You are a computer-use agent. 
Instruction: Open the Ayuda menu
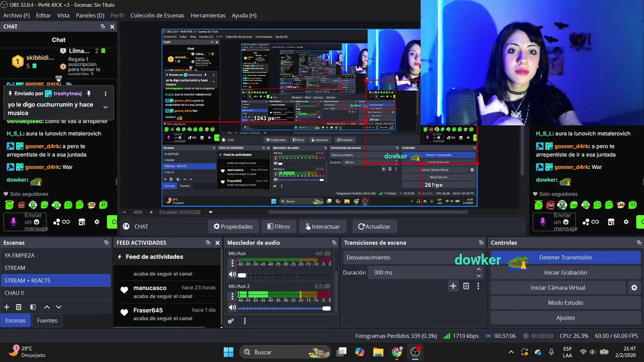click(x=244, y=16)
